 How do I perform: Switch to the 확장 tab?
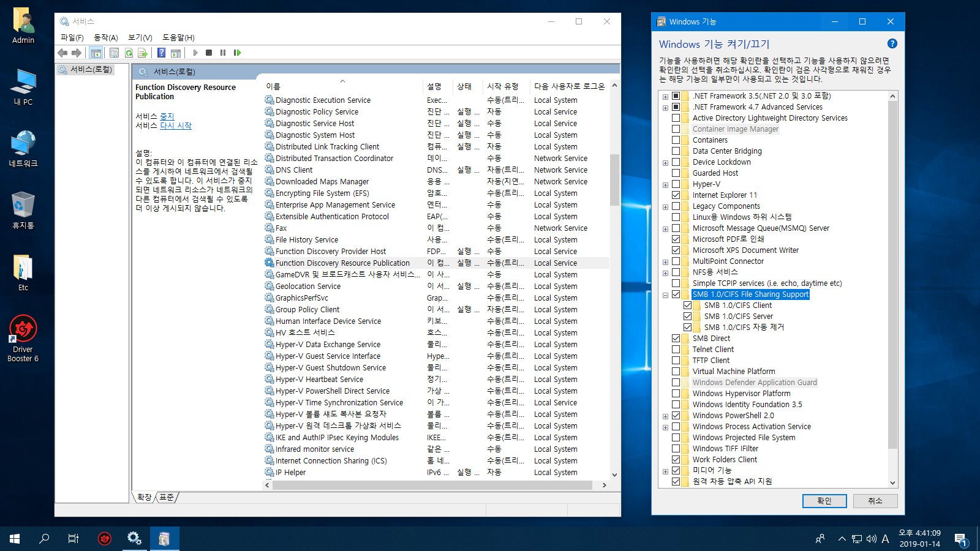point(145,497)
